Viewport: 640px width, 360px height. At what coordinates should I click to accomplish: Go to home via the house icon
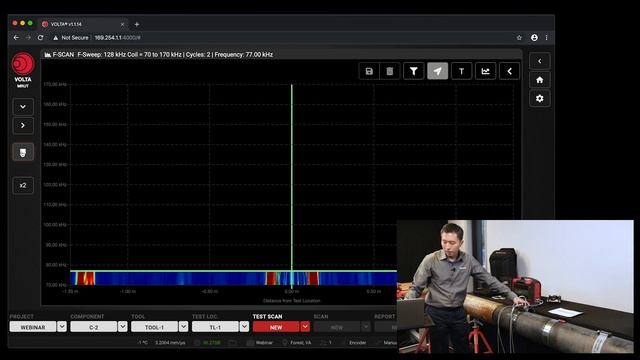coord(540,80)
